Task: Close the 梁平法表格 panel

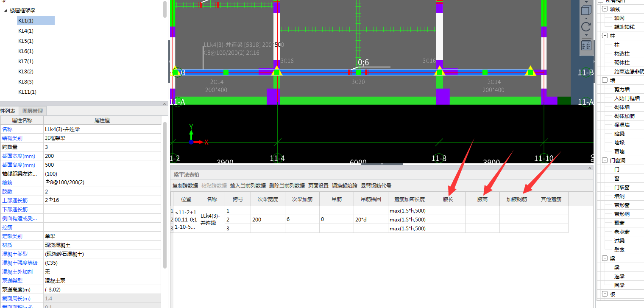Action: 590,168
